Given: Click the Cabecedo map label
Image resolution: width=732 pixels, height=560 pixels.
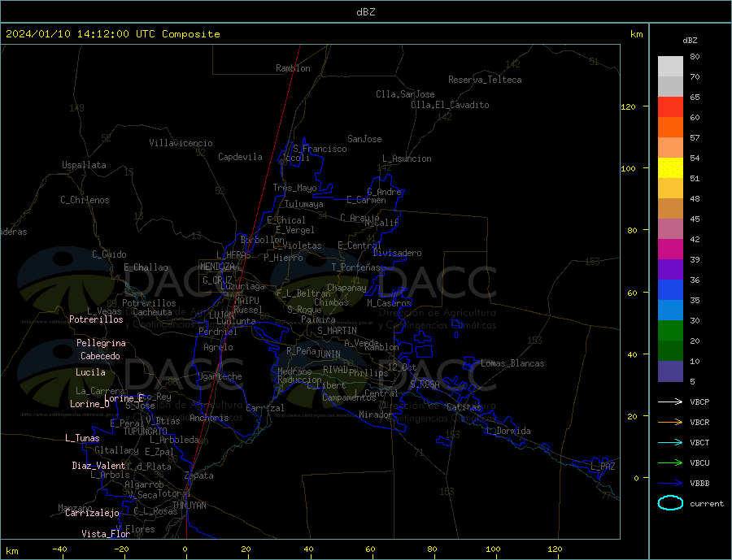Looking at the screenshot, I should coord(100,356).
